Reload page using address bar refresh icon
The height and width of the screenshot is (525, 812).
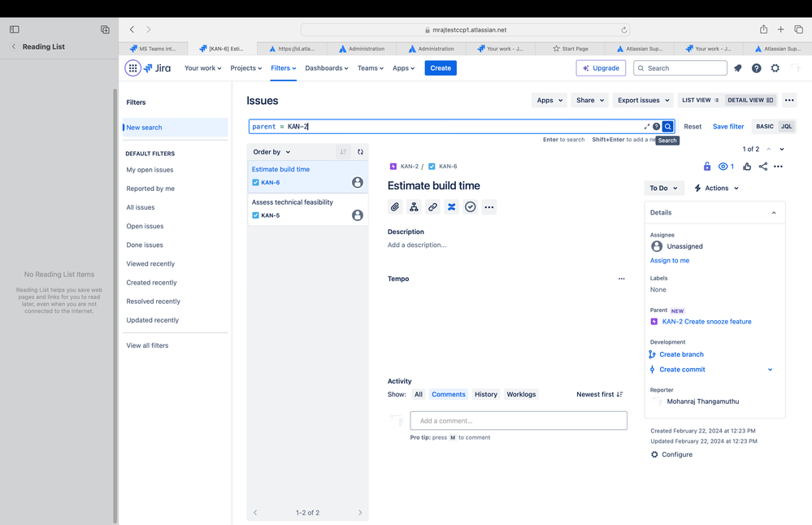click(x=624, y=30)
